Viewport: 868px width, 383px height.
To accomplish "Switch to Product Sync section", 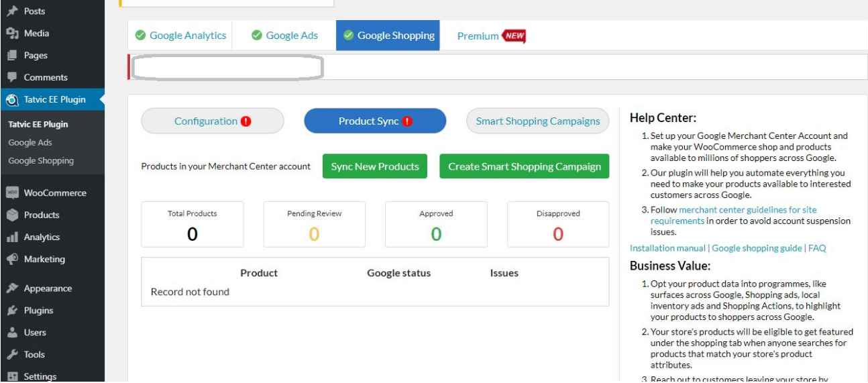I will [x=375, y=121].
